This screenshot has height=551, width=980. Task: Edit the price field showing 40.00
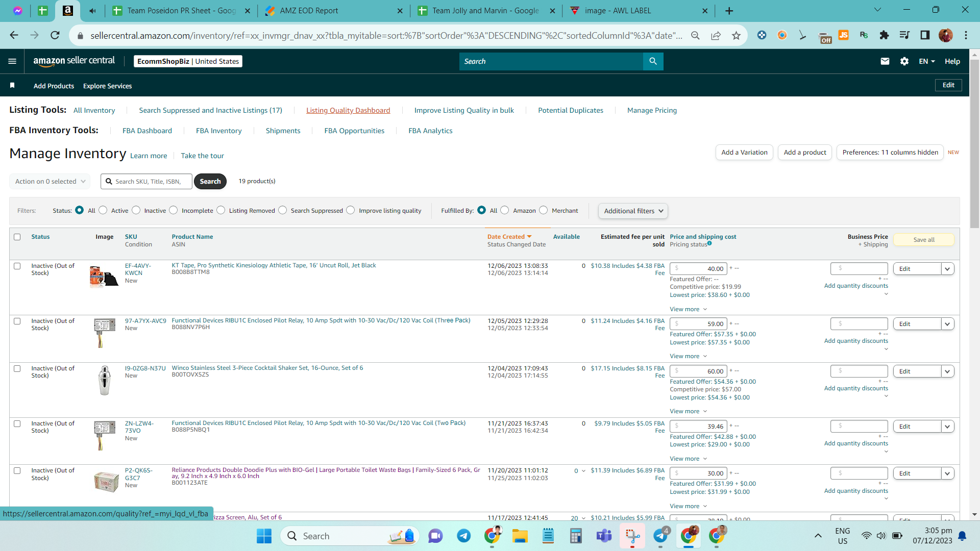pyautogui.click(x=698, y=269)
